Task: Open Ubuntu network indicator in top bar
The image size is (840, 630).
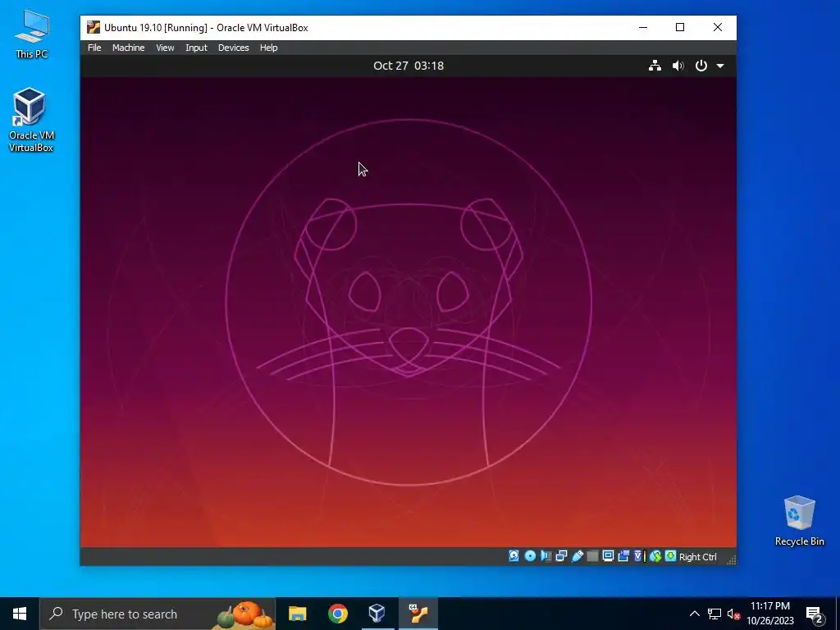Action: tap(655, 66)
